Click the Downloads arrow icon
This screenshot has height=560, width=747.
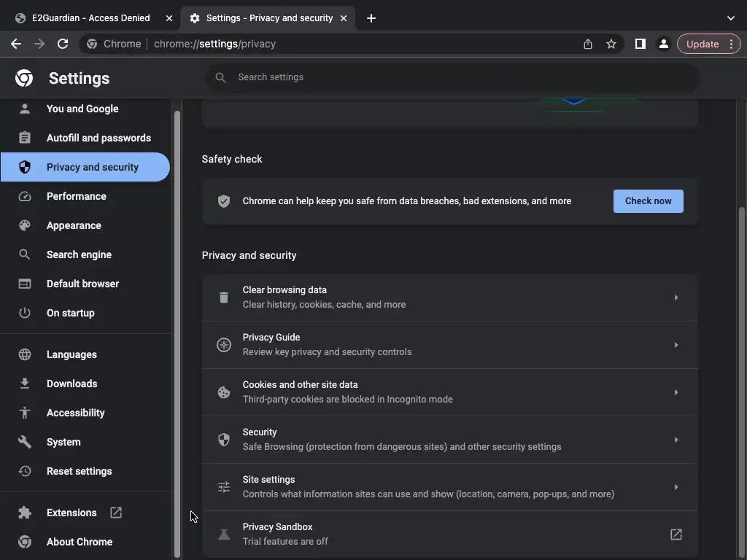coord(25,384)
